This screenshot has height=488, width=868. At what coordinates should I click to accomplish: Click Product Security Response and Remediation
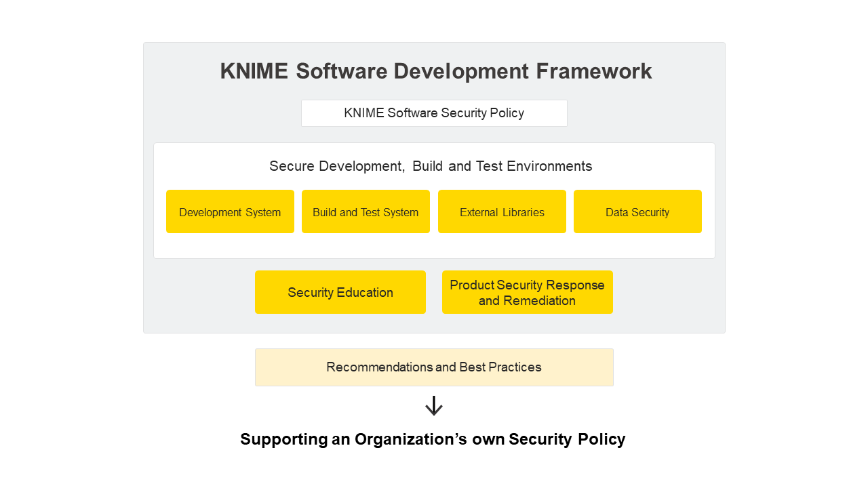pyautogui.click(x=528, y=292)
